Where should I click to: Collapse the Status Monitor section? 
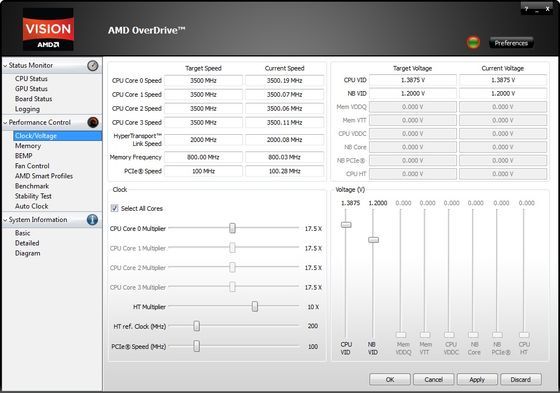5,66
